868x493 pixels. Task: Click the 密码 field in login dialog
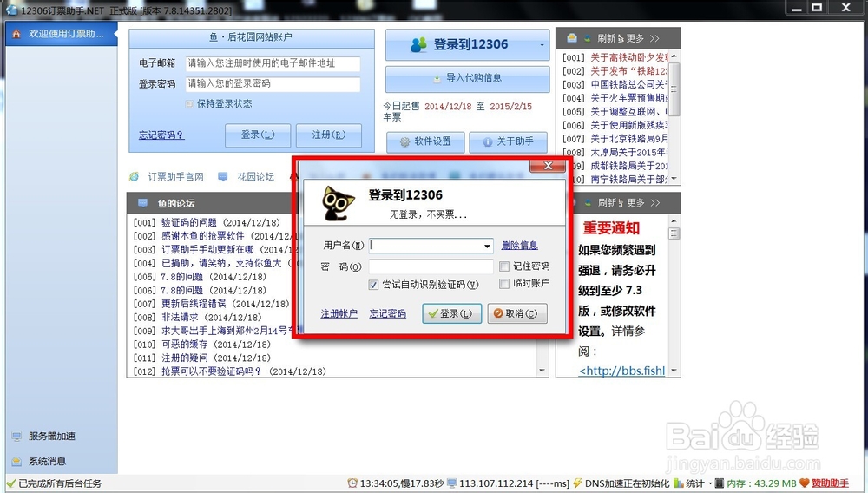coord(431,266)
